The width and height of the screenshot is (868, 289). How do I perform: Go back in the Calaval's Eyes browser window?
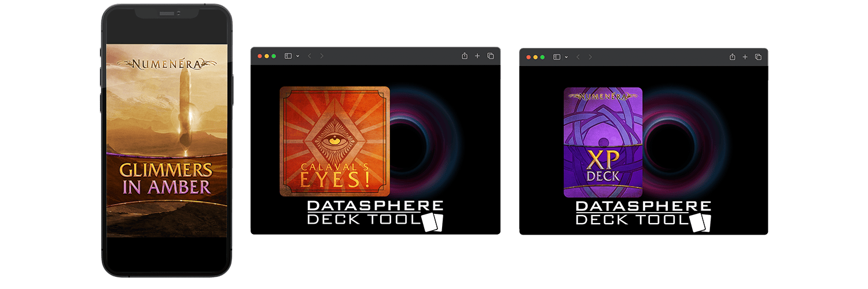pos(310,56)
